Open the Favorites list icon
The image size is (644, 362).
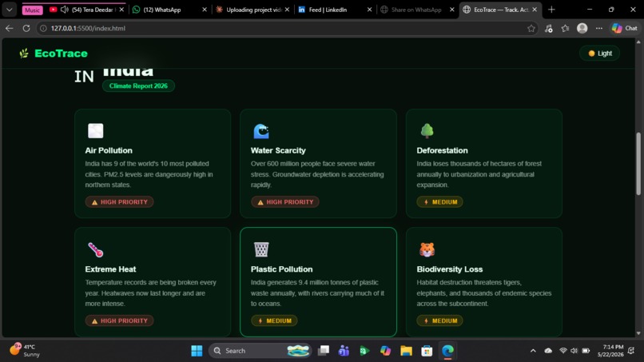(x=566, y=28)
